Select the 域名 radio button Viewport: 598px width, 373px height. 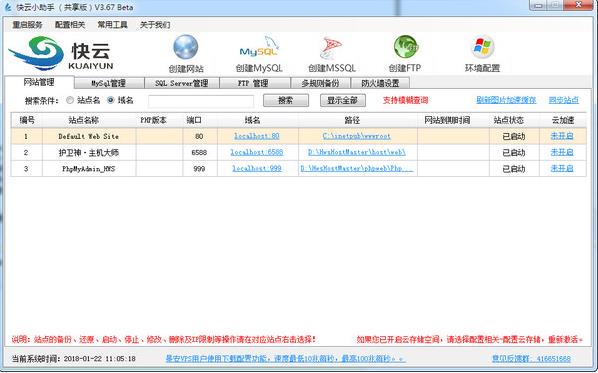[111, 100]
